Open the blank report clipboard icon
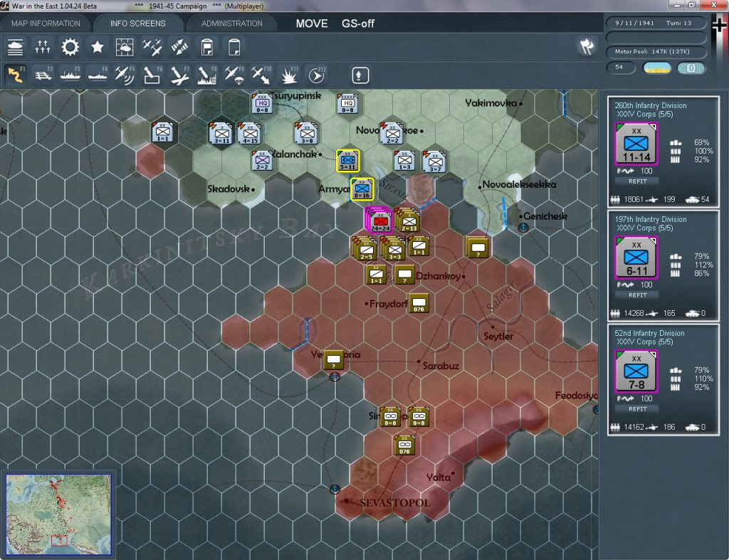 click(234, 47)
